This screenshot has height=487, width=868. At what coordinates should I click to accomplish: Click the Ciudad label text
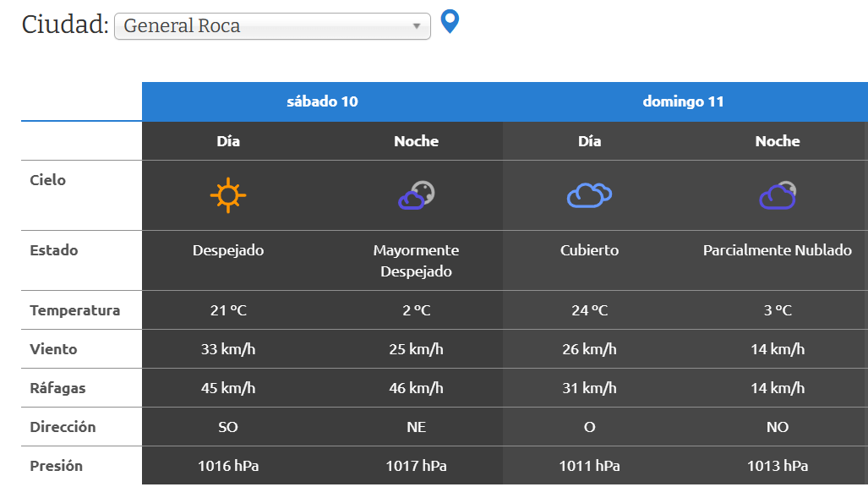coord(64,25)
